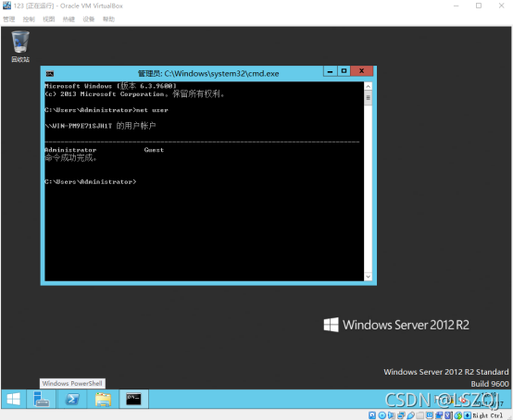This screenshot has height=420, width=513.
Task: Click the cmd window title bar icon
Action: pos(50,73)
